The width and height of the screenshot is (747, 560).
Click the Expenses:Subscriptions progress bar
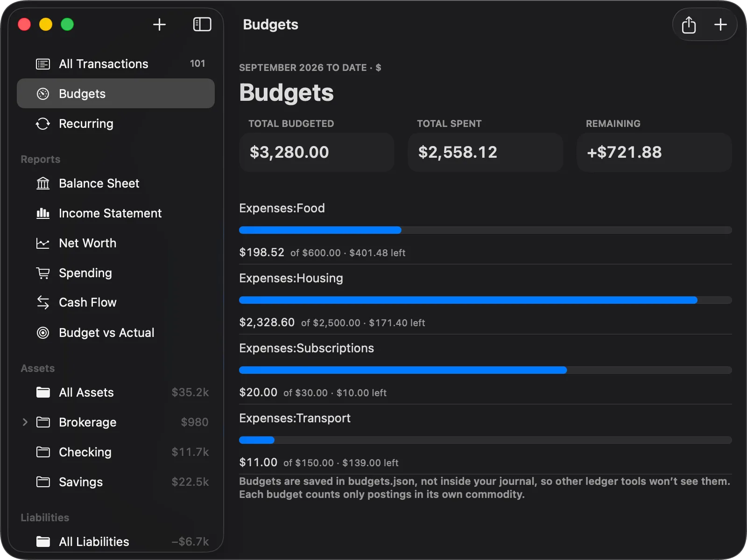[x=486, y=370]
